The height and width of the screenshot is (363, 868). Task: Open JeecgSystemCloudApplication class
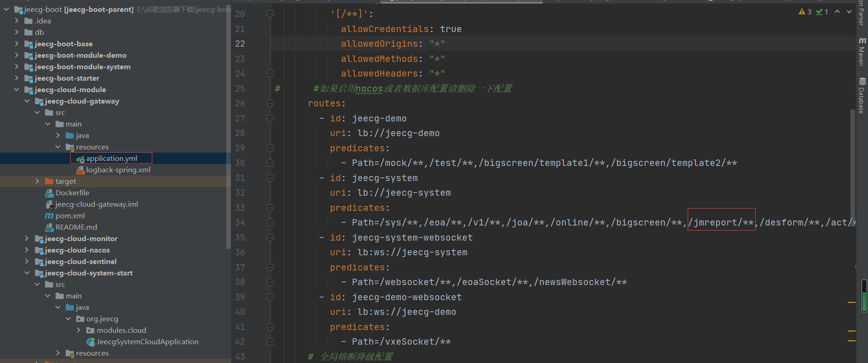click(x=148, y=341)
